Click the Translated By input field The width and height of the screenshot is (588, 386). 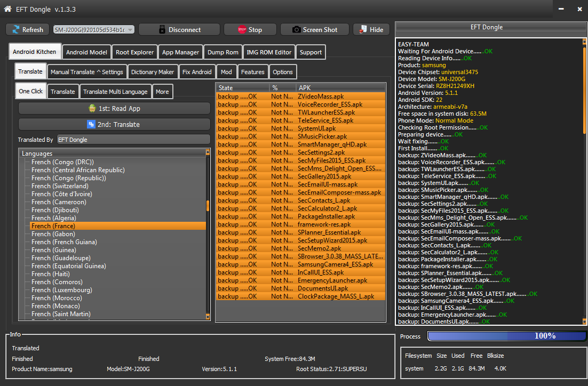coord(133,139)
